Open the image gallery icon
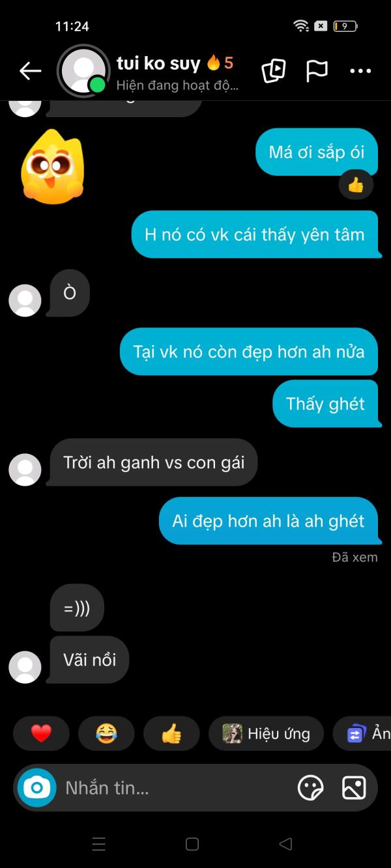 [354, 788]
